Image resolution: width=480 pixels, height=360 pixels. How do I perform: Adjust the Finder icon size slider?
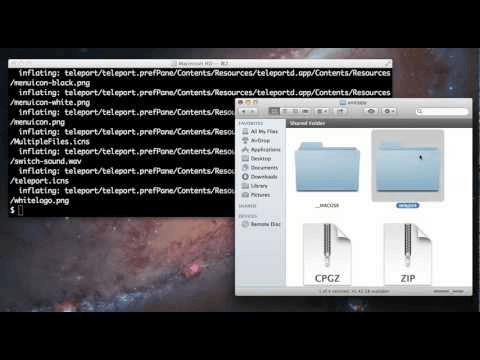click(449, 291)
